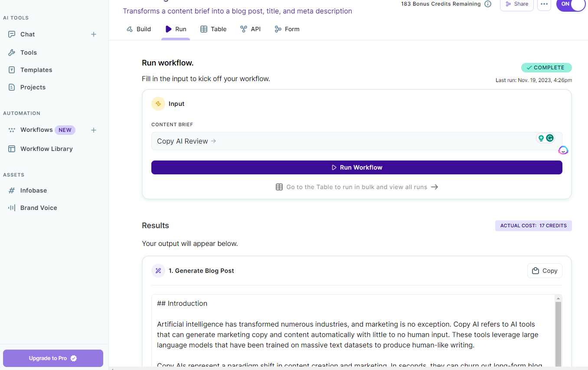Copy the generated blog post

pyautogui.click(x=545, y=271)
